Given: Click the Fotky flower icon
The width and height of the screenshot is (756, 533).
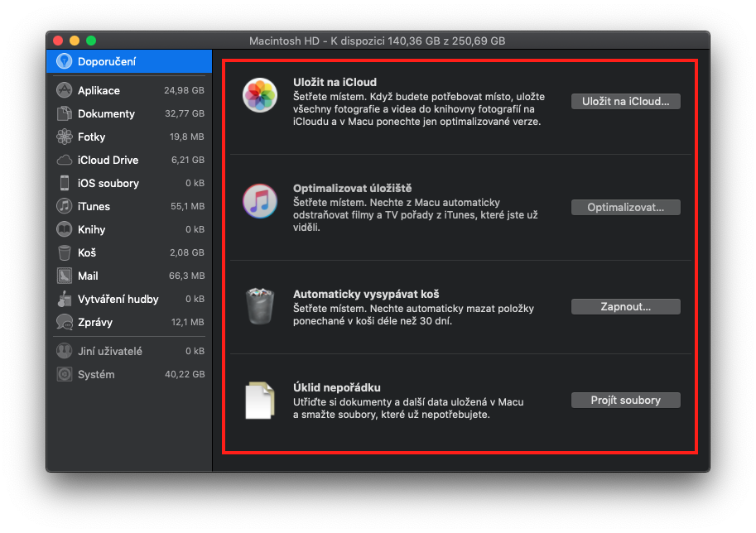Looking at the screenshot, I should [x=64, y=137].
